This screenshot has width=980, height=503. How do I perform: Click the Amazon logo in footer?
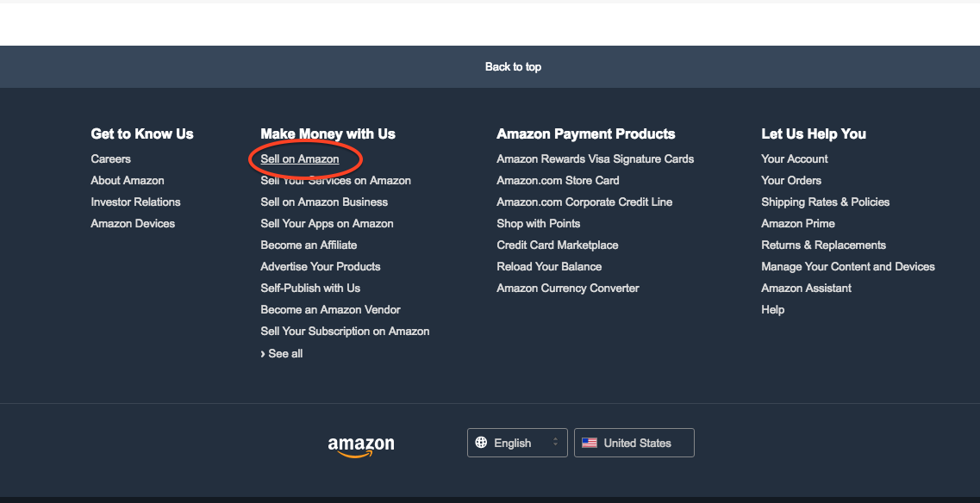click(360, 446)
